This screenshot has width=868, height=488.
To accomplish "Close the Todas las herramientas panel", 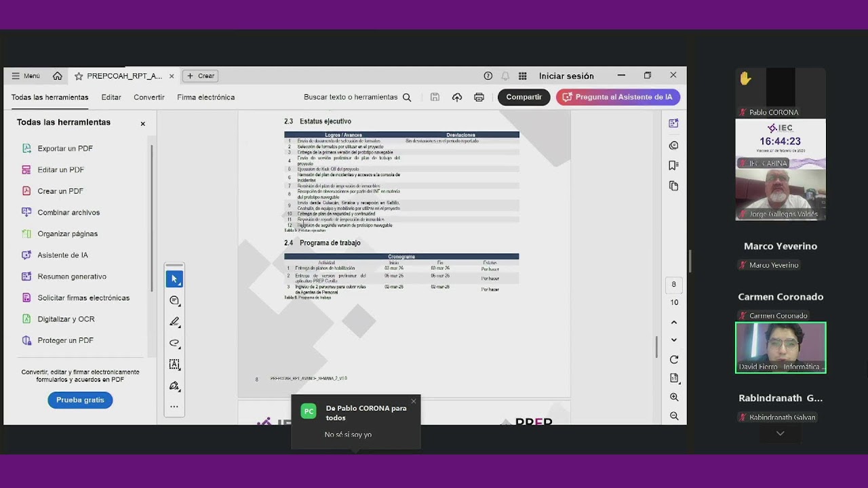I will coord(143,123).
